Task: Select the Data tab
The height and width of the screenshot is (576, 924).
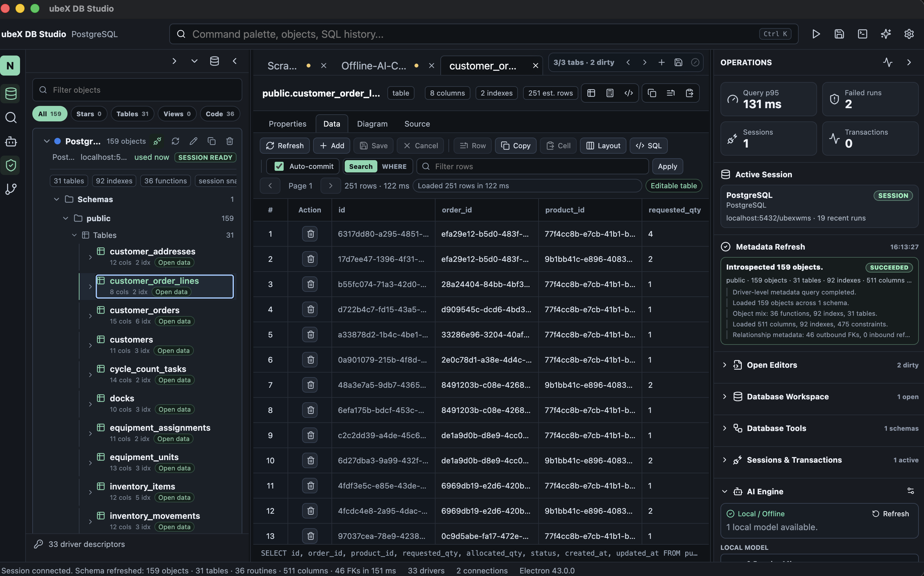Action: [331, 124]
